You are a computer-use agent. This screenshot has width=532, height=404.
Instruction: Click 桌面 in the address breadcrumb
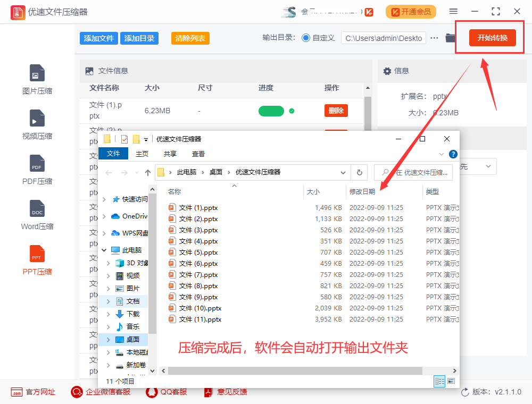(x=216, y=172)
